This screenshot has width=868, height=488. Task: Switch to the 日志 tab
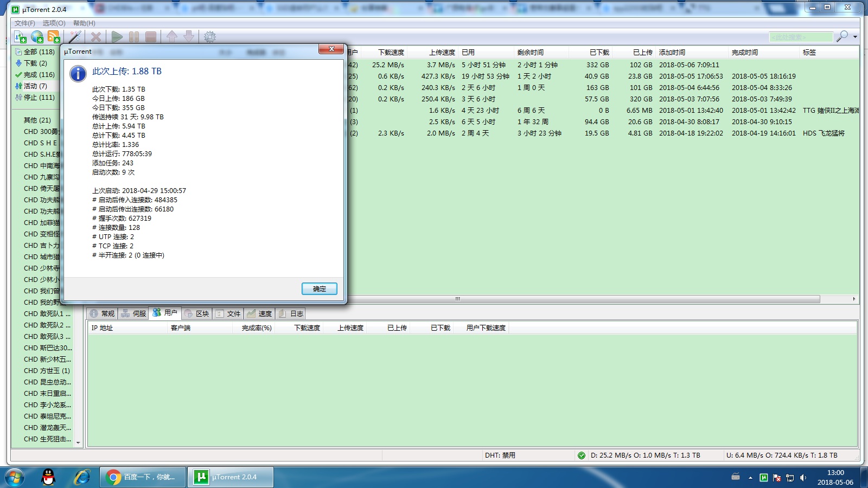point(291,313)
